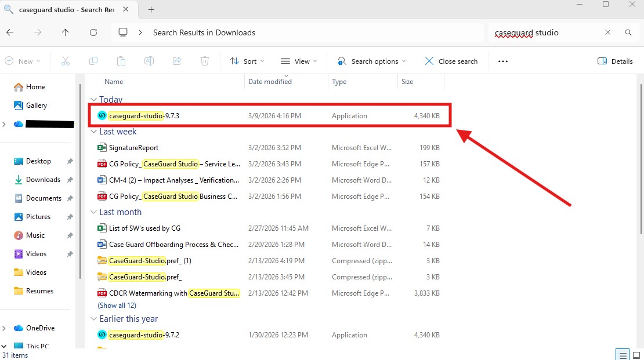Open a new File Explorer tab
The height and width of the screenshot is (360, 644).
[151, 10]
